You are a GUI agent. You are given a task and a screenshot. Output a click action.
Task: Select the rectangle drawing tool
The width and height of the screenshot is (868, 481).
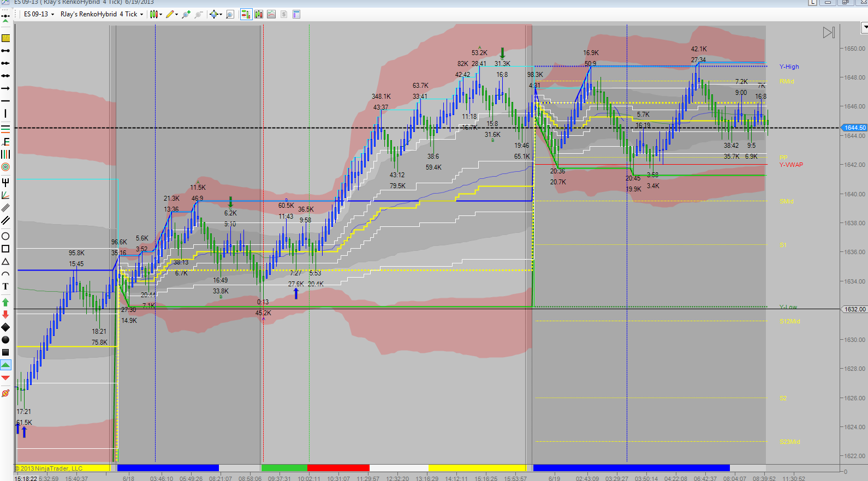(x=5, y=249)
